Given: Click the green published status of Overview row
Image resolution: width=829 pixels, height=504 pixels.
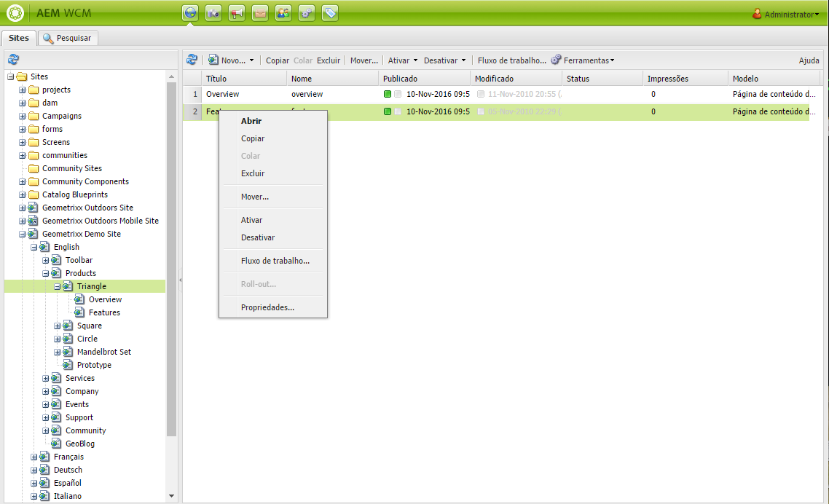Looking at the screenshot, I should [x=388, y=94].
